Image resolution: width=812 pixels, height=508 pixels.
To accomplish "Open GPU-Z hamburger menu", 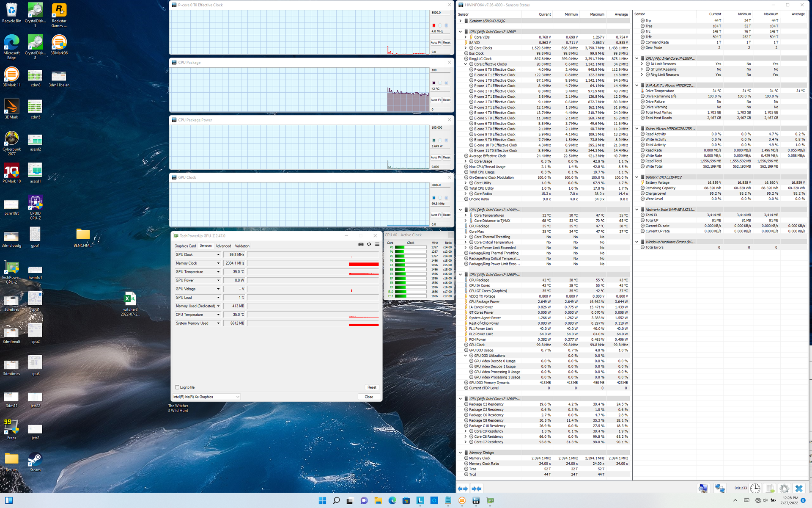I will pyautogui.click(x=377, y=244).
